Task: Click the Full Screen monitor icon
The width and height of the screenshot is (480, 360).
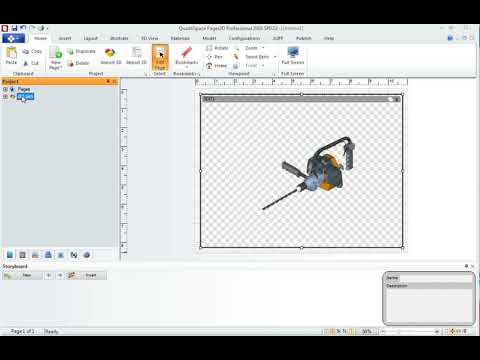Action: [293, 52]
